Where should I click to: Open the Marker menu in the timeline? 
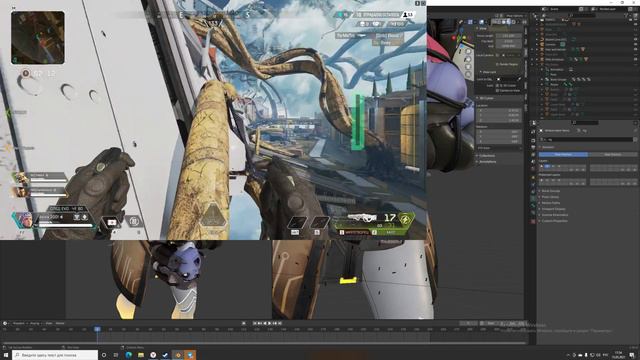click(x=60, y=323)
